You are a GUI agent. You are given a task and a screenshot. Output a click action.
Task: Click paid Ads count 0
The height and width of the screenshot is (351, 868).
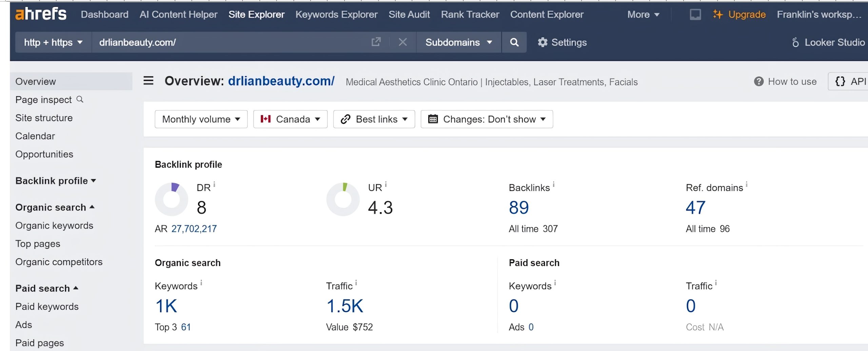tap(531, 327)
